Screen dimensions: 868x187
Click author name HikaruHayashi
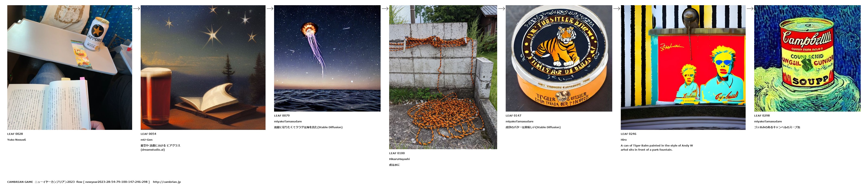coord(399,159)
